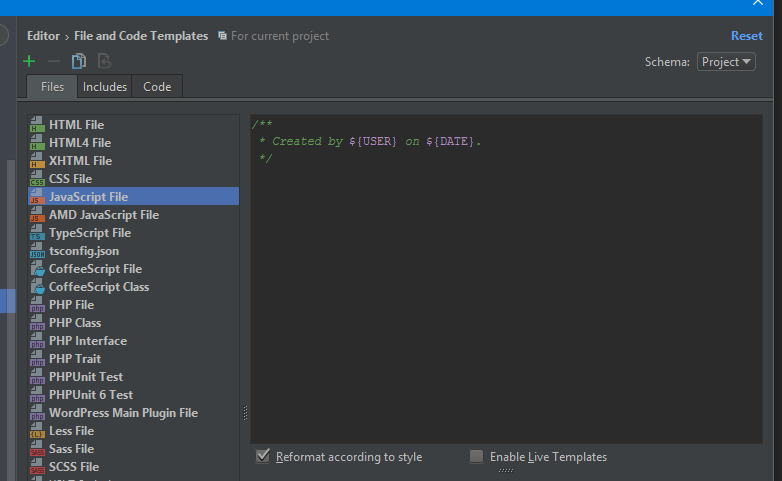Click the CoffeeScript File icon
The height and width of the screenshot is (481, 782).
click(x=37, y=268)
